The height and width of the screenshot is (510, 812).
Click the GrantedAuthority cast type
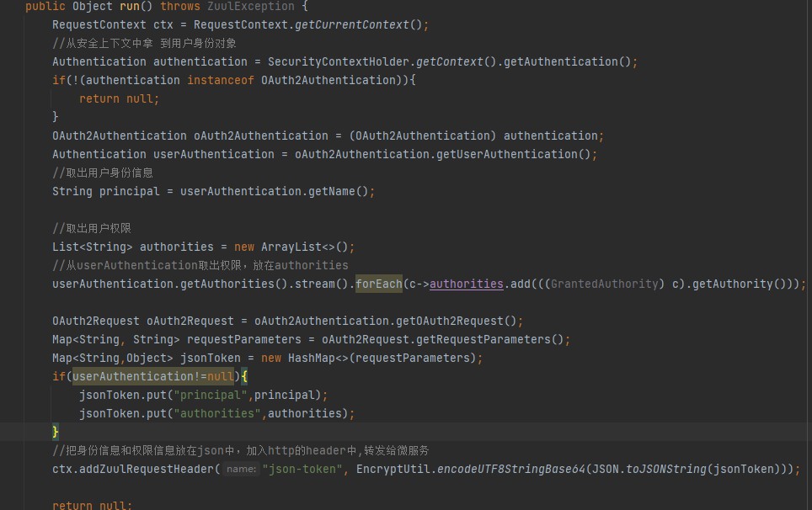coord(604,284)
